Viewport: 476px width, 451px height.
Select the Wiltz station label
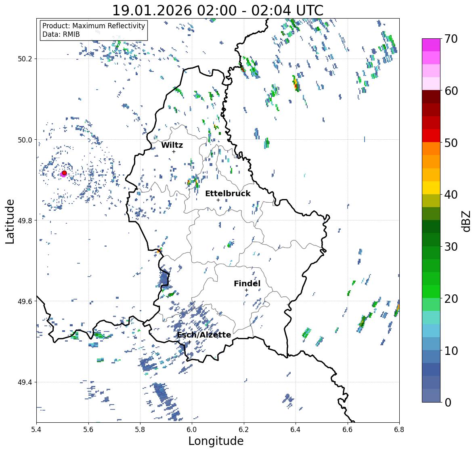(172, 145)
